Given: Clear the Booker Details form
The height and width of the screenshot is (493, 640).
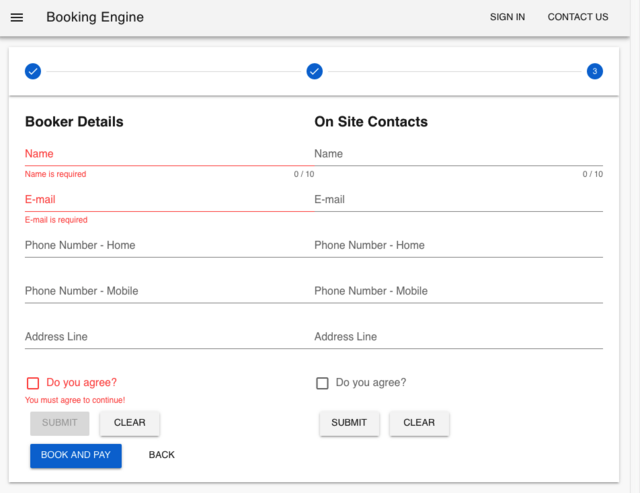Looking at the screenshot, I should [129, 423].
